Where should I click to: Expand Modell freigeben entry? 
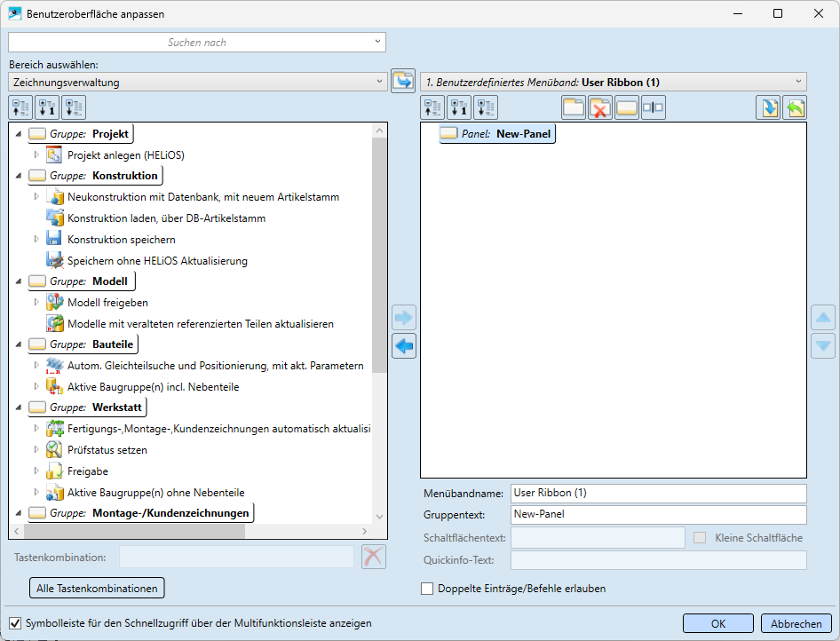[36, 302]
